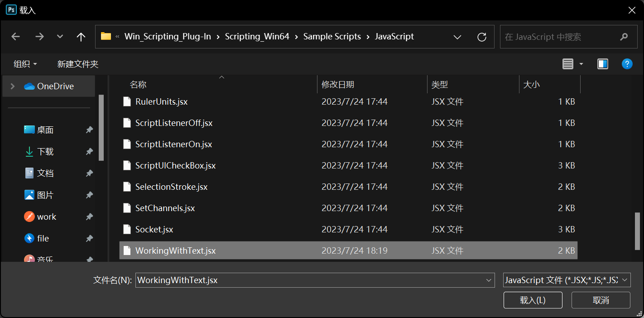Toggle the preview pane icon
Viewport: 644px width, 318px height.
[x=602, y=64]
